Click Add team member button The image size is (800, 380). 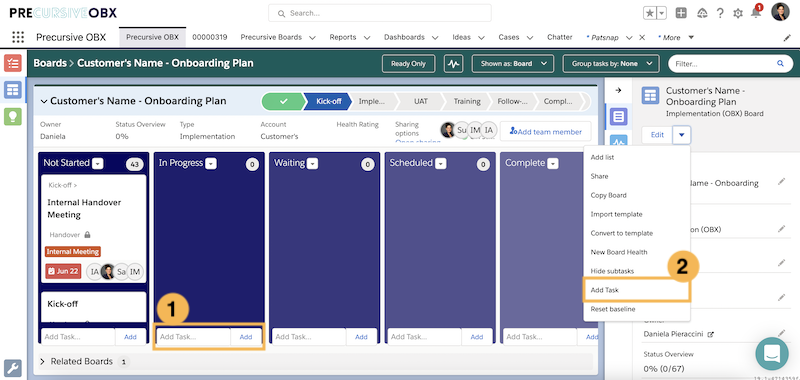(545, 132)
